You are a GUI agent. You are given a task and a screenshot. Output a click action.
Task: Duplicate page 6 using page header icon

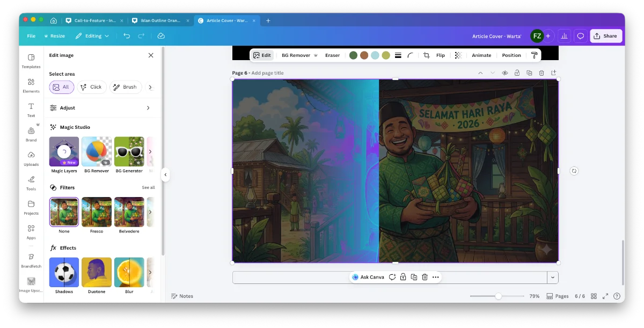tap(529, 73)
